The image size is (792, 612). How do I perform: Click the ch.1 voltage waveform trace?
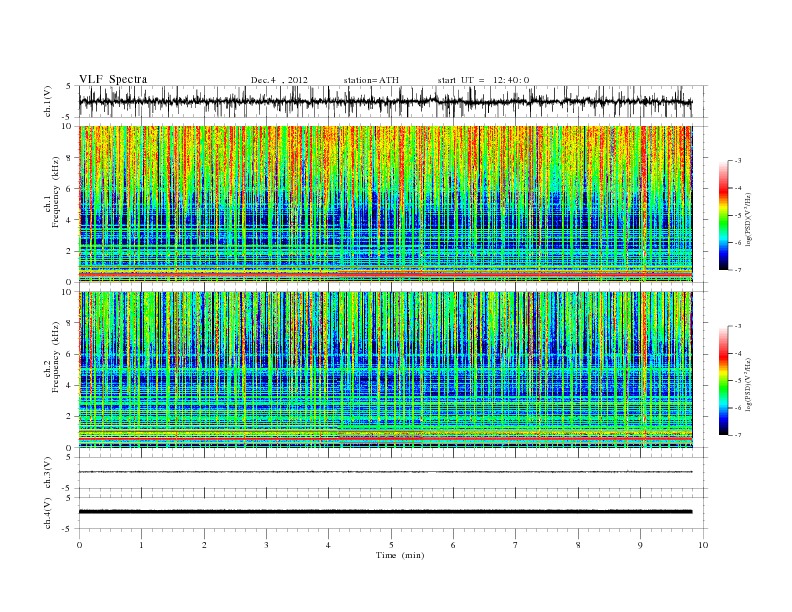(385, 101)
